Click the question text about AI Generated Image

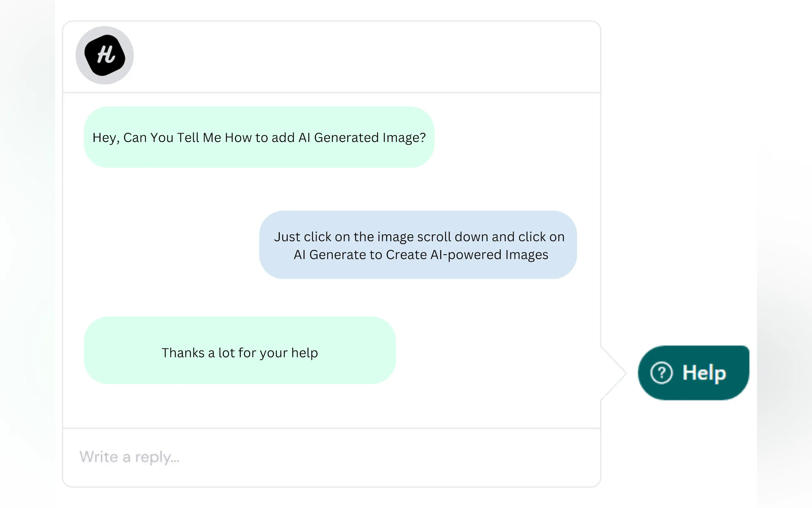point(259,138)
